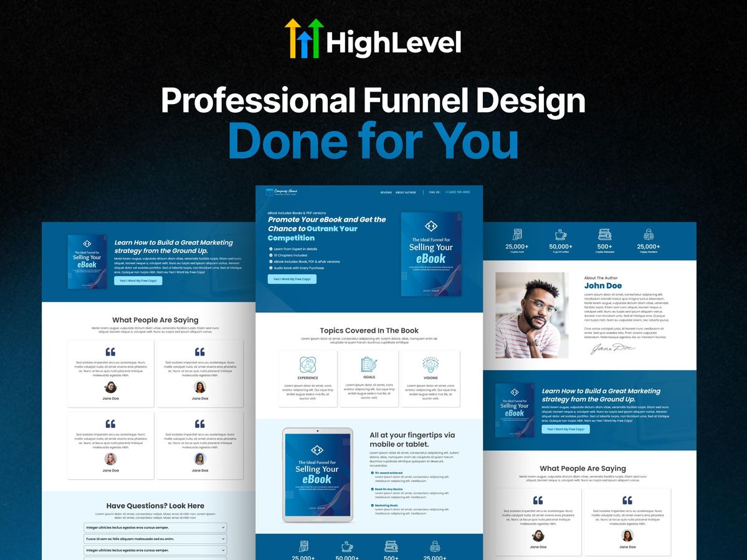
Task: Select left page 'Learn How to Build a Great Marketing' heading
Action: click(x=173, y=247)
